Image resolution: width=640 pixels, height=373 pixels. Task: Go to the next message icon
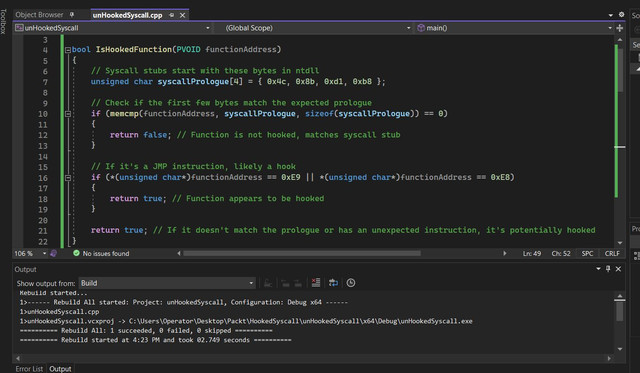tap(298, 283)
